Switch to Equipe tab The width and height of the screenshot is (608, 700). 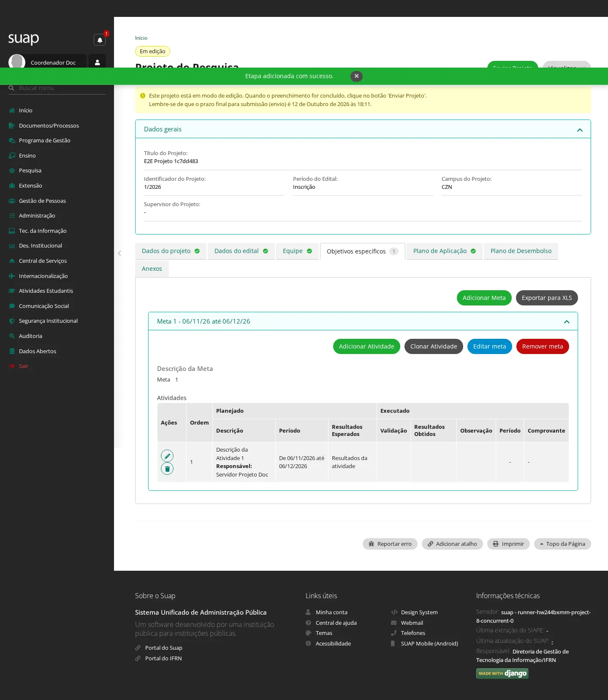(x=297, y=251)
